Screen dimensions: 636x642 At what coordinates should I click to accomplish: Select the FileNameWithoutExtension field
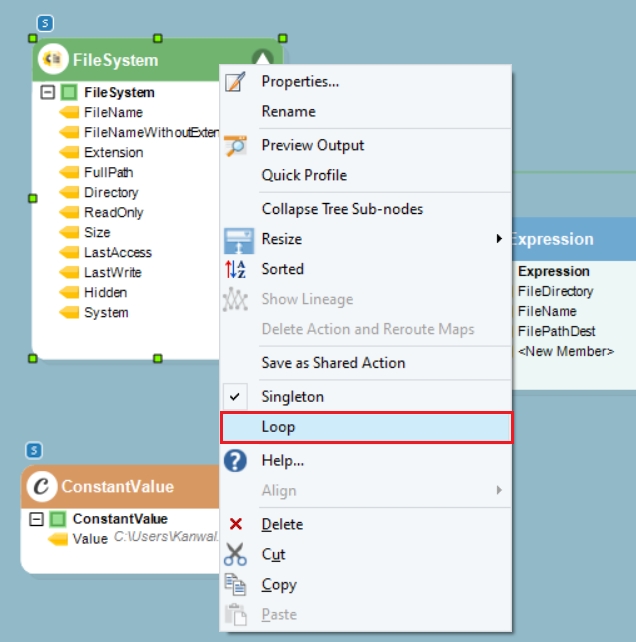click(x=152, y=132)
